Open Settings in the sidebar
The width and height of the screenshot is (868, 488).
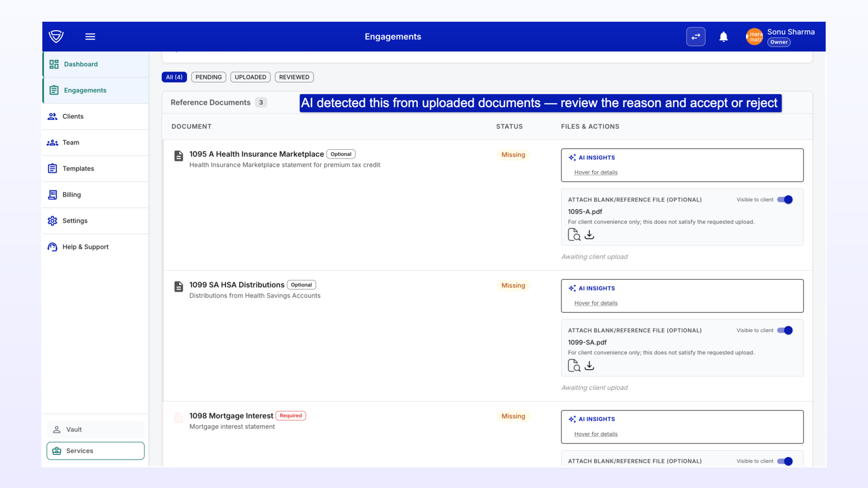tap(95, 220)
